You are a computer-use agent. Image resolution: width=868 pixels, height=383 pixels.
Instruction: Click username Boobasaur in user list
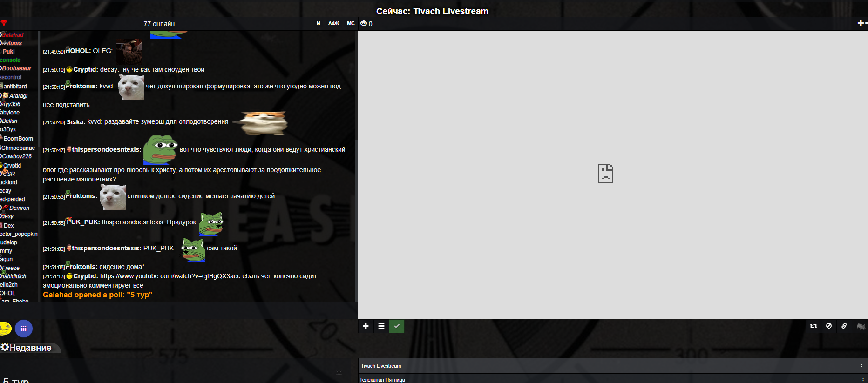click(x=17, y=68)
